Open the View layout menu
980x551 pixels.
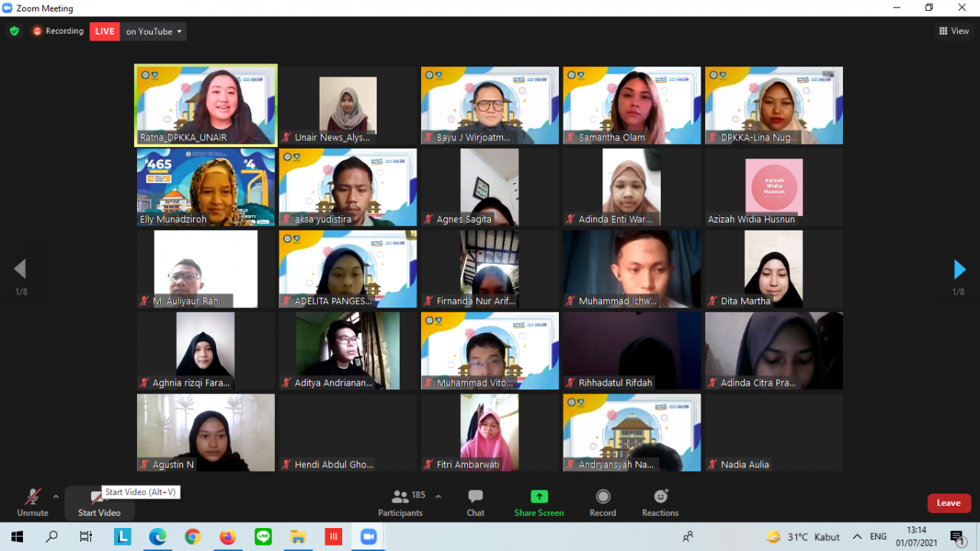[954, 31]
